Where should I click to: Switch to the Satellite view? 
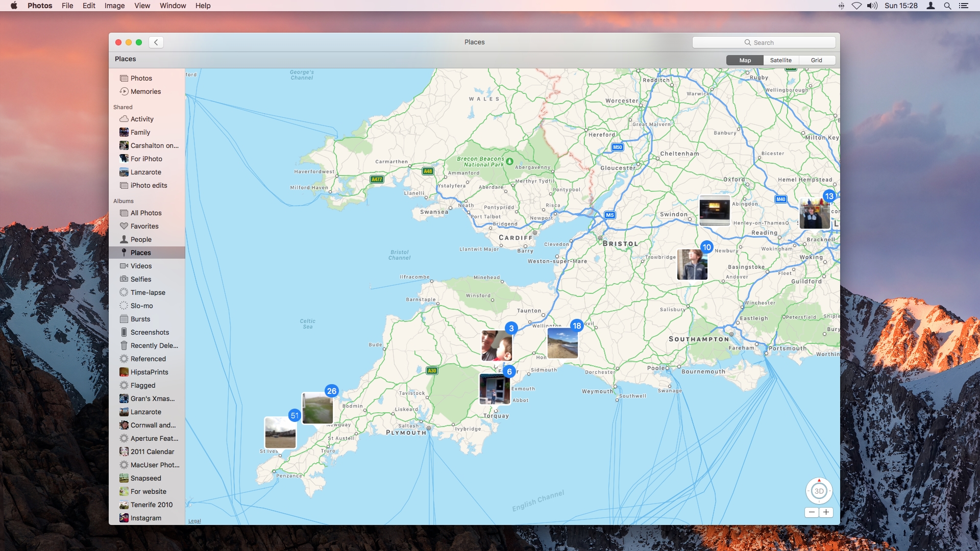click(x=781, y=60)
